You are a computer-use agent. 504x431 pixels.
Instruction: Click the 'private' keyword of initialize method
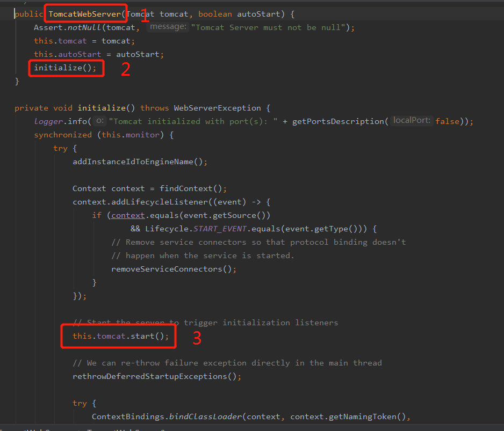click(x=31, y=108)
